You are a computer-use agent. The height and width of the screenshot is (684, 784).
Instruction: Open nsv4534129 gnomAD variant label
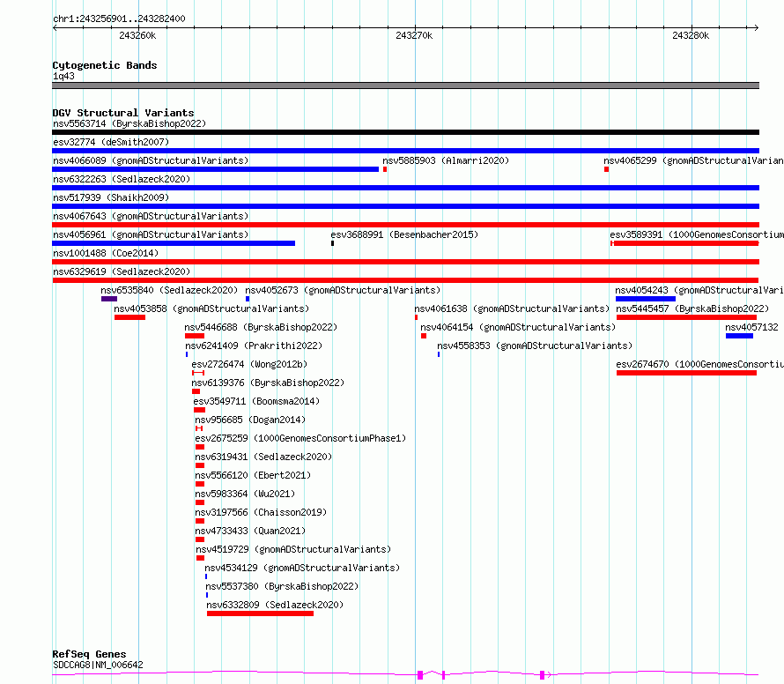(302, 568)
